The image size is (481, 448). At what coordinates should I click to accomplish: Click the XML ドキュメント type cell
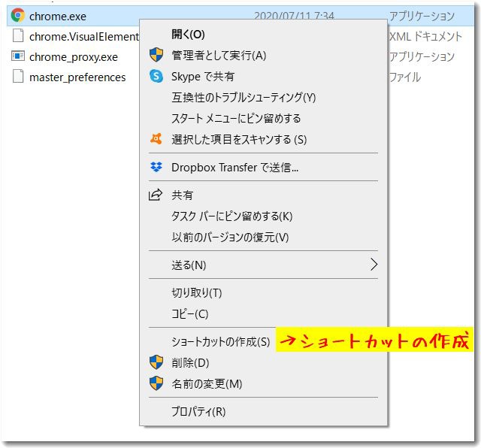[425, 37]
